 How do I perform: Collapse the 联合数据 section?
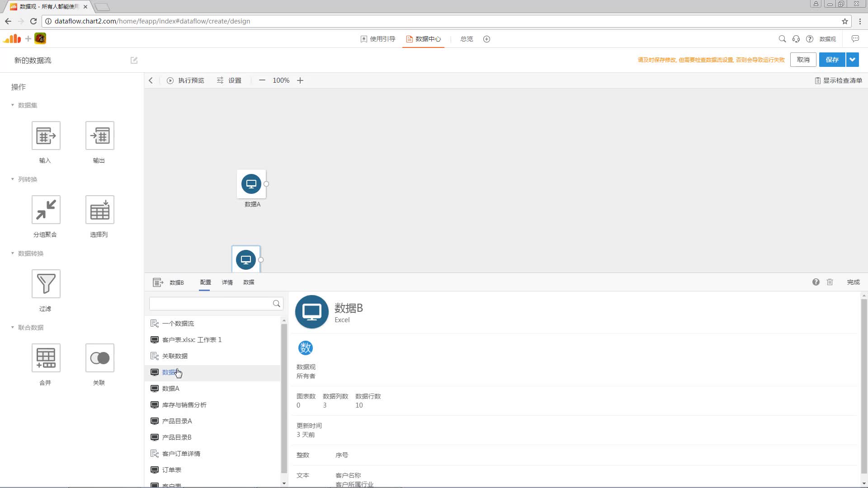tap(13, 328)
